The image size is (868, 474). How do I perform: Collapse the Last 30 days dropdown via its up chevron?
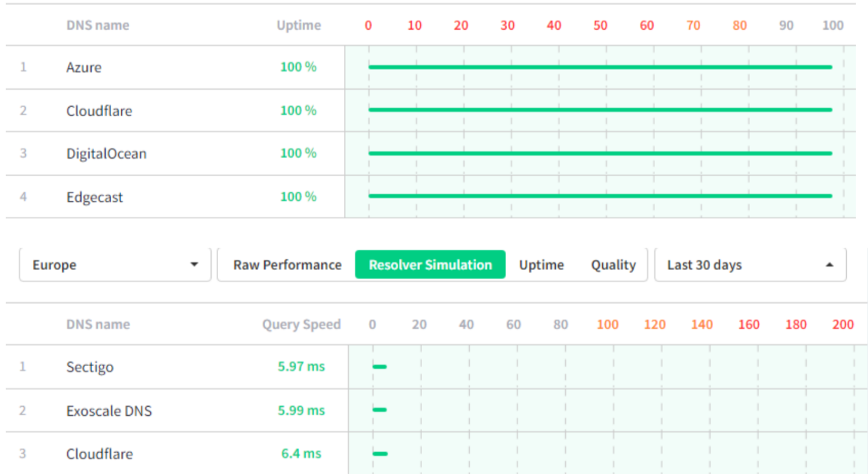click(x=831, y=264)
